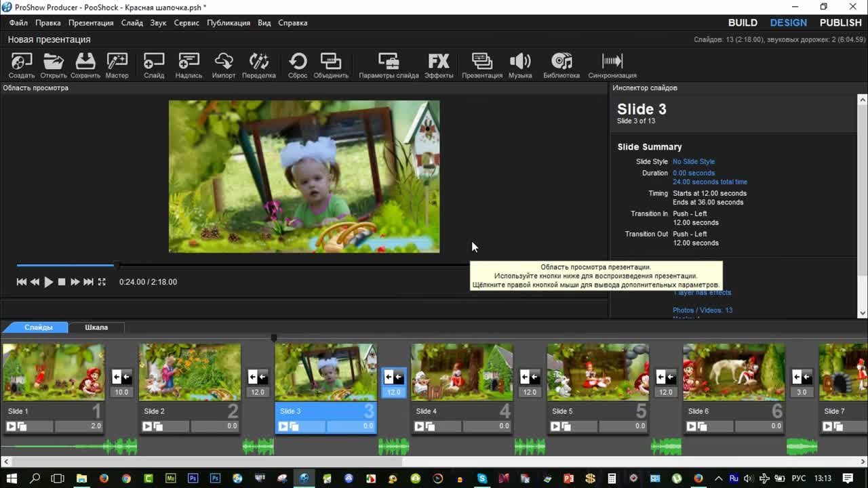Click Slide 2 transition time 12.0

point(258,392)
